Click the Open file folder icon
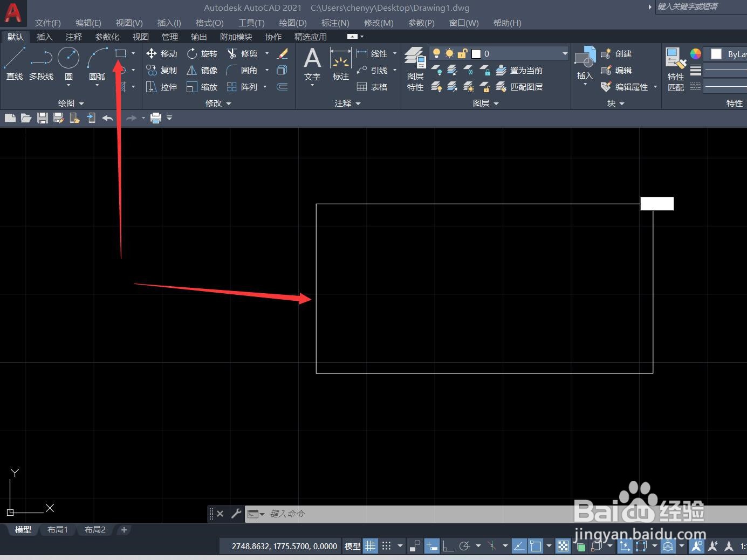Screen dimensions: 747x560 click(26, 118)
